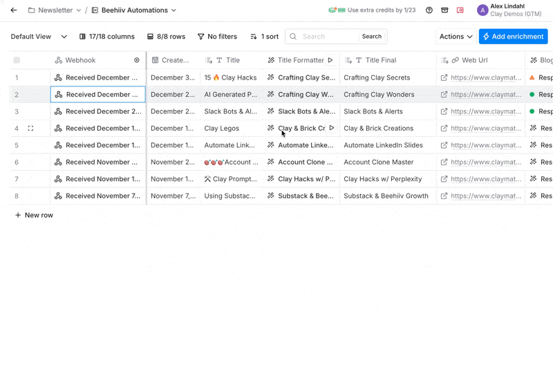This screenshot has height=392, width=553.
Task: Click the Webhook column settings circle icon
Action: [137, 60]
